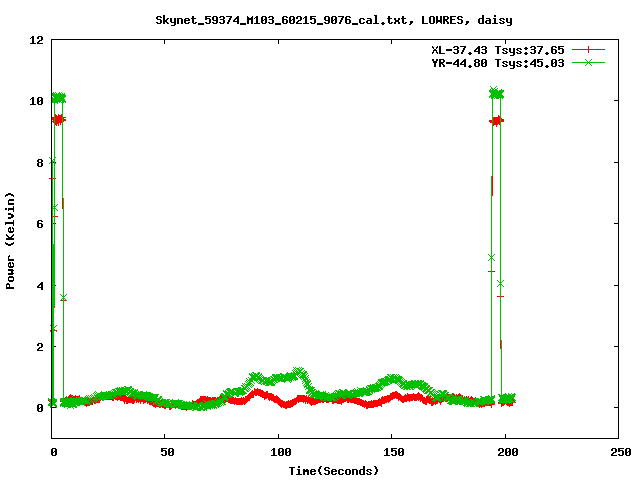Select the YR-44.80 Tsys:45.03 legend entry
The width and height of the screenshot is (640, 480).
pyautogui.click(x=498, y=63)
